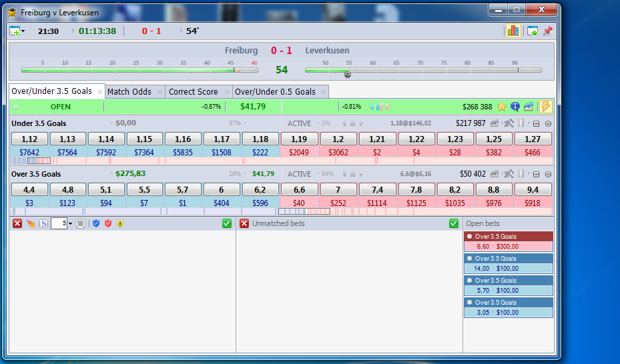
Task: Click Under 3.5 Goals right shift arrow
Action: coord(362,123)
